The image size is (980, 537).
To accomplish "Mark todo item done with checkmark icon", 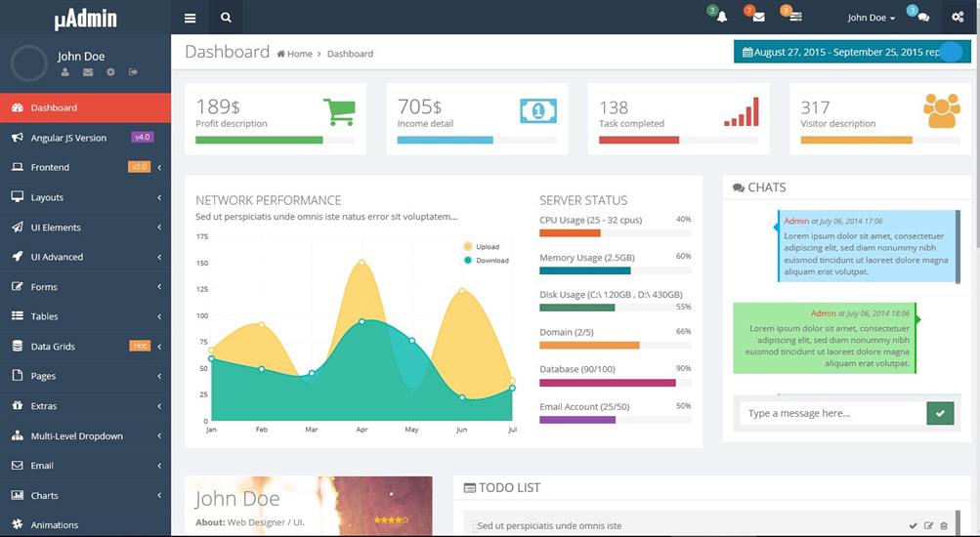I will pos(913,526).
